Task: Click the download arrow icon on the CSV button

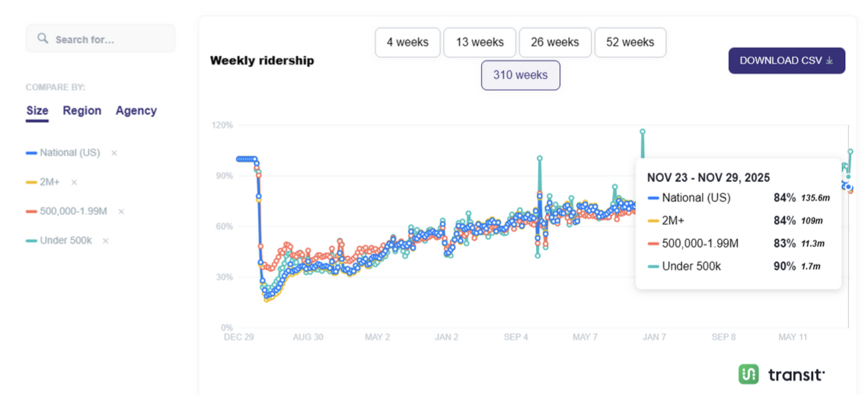Action: click(829, 60)
